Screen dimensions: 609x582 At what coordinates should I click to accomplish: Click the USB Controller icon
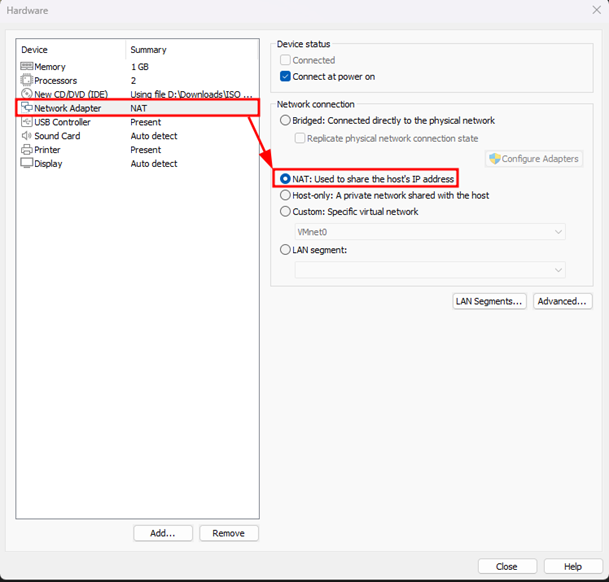click(27, 122)
